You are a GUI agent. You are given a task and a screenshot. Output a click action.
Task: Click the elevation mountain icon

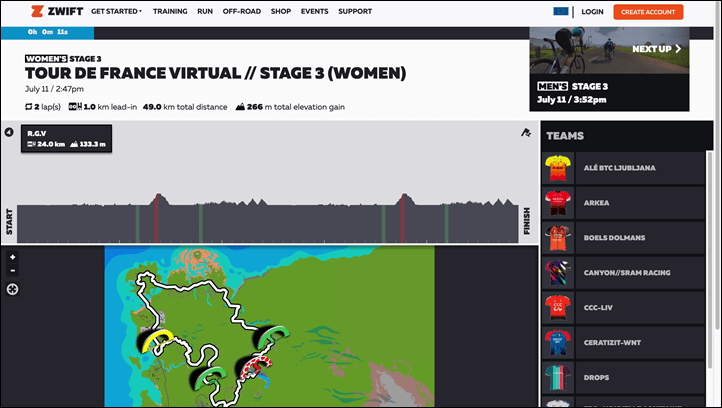[x=240, y=107]
